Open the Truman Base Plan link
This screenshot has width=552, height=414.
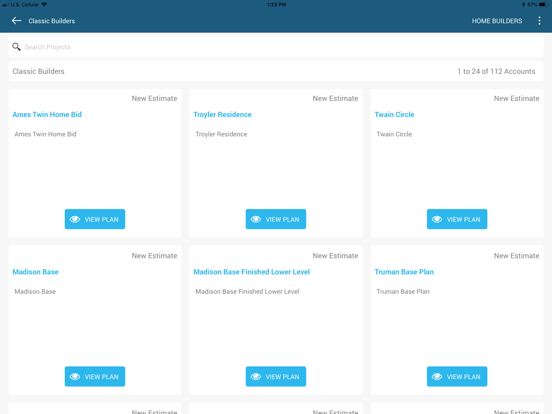click(404, 272)
